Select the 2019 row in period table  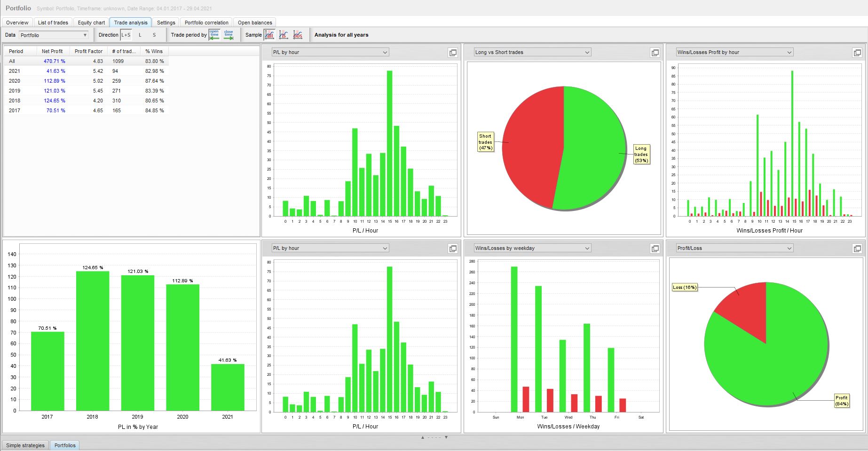[87, 91]
